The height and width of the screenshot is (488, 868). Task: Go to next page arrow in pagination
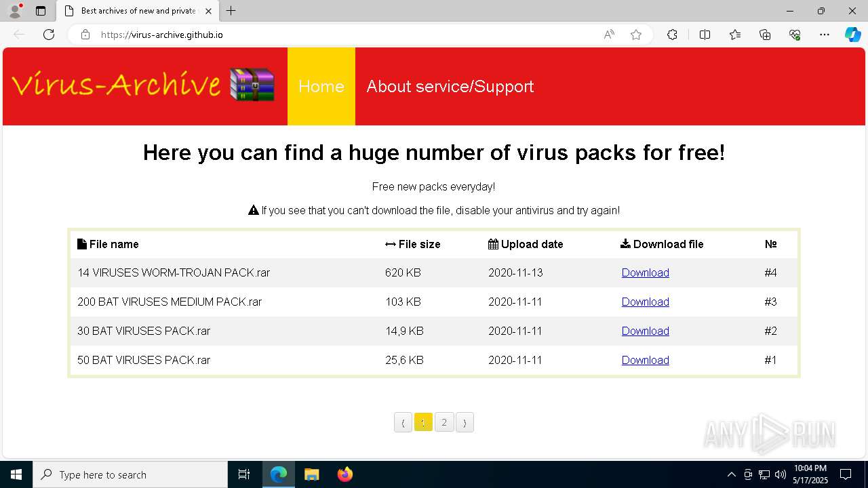coord(465,422)
